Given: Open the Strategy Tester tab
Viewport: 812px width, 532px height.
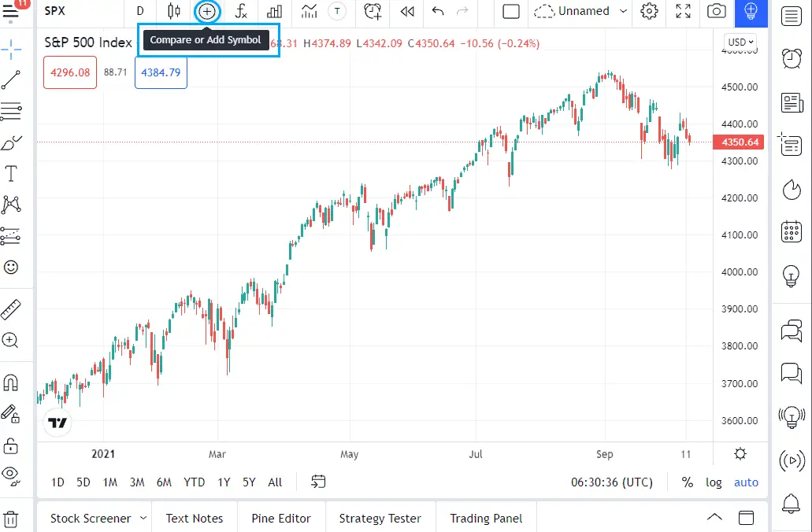Looking at the screenshot, I should coord(380,518).
